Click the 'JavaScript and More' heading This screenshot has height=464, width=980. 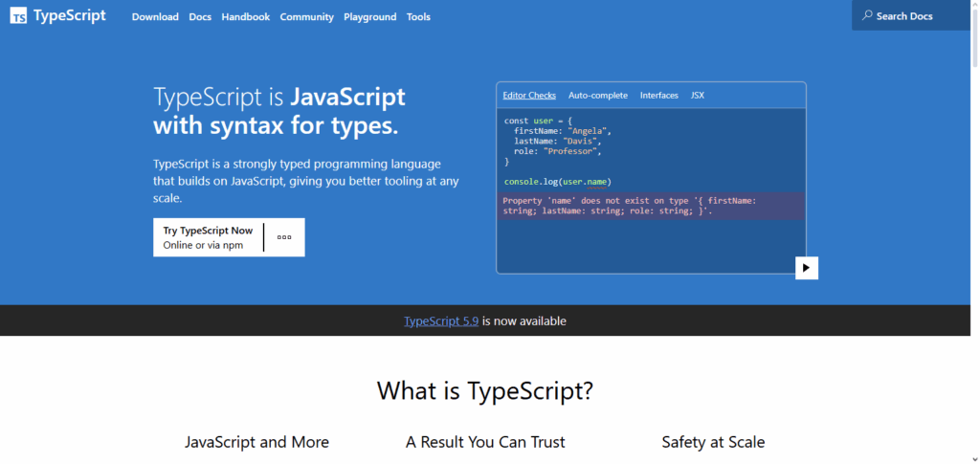click(256, 442)
